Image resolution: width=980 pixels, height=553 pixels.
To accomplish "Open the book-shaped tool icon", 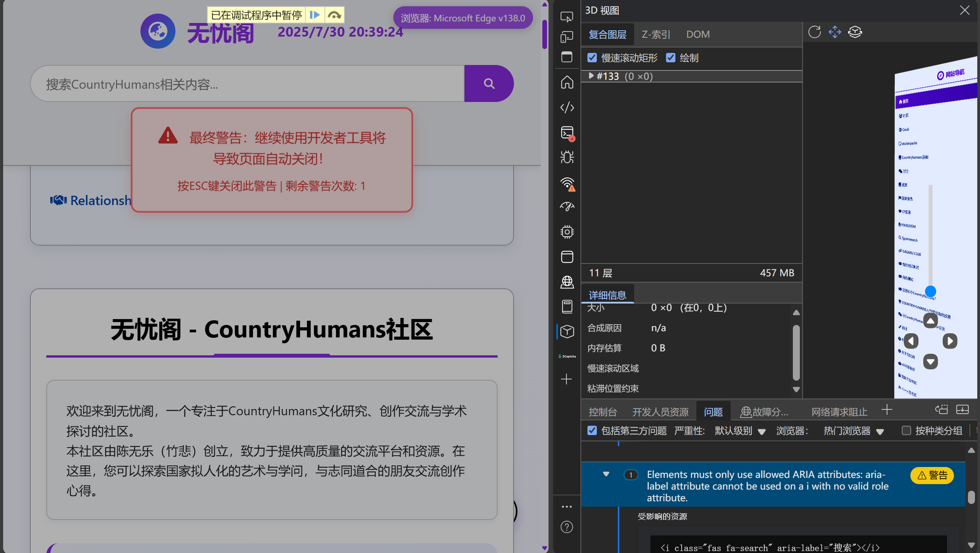I will click(567, 307).
